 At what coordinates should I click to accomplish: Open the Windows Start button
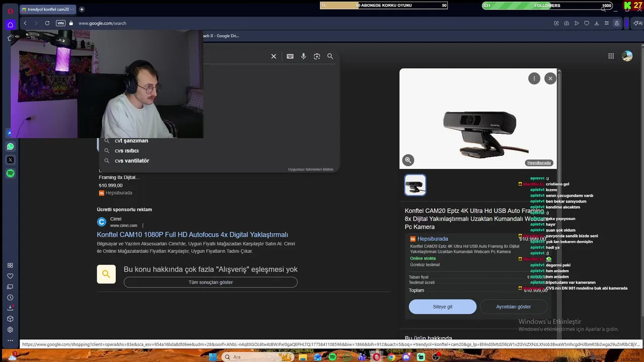pyautogui.click(x=212, y=357)
